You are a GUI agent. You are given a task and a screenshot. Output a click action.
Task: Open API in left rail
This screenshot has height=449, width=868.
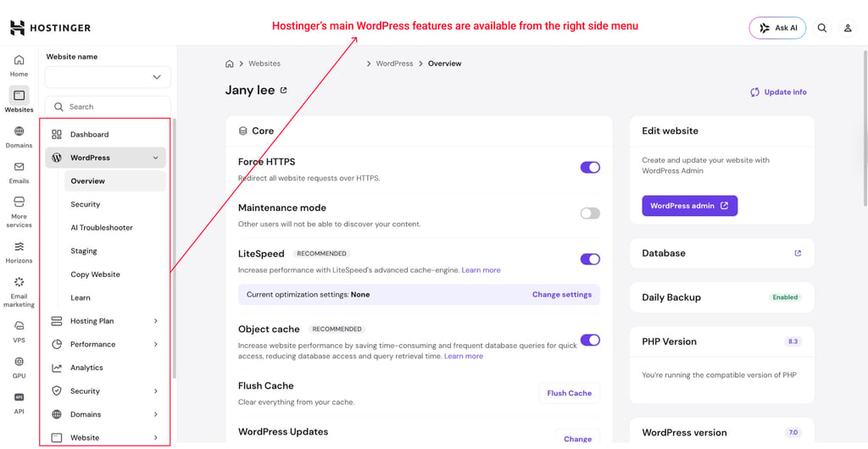(x=19, y=402)
